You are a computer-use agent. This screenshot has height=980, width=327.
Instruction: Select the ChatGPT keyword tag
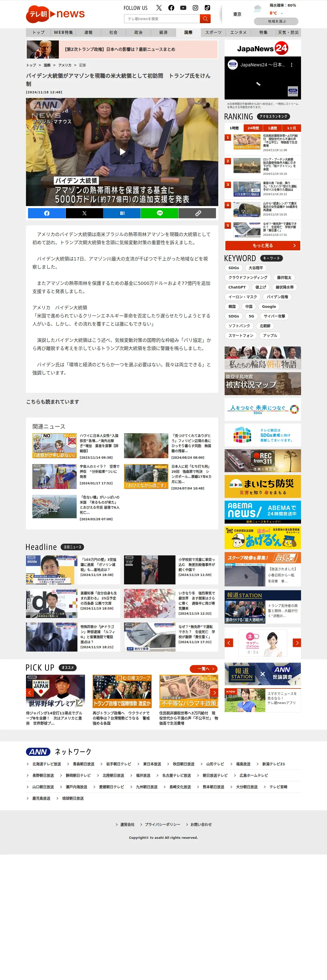237,287
